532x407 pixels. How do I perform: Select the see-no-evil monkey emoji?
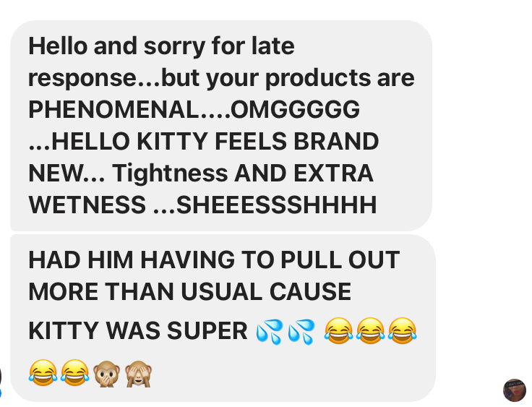pos(139,374)
